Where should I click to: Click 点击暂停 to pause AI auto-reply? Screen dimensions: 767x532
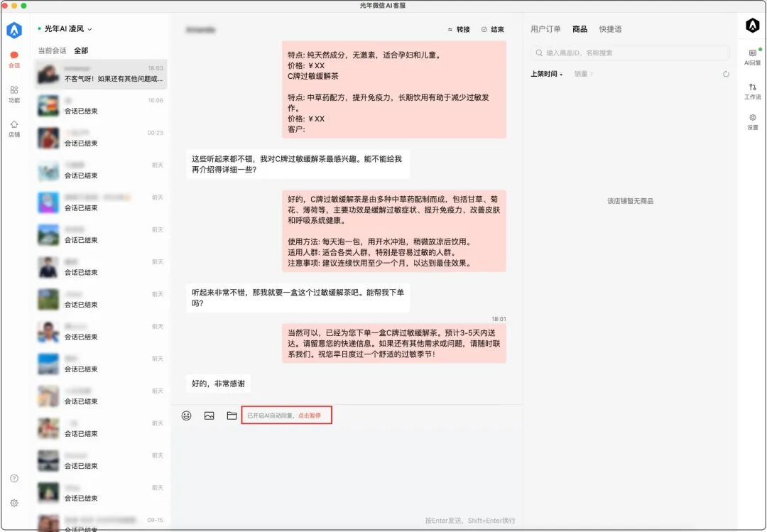[x=310, y=416]
